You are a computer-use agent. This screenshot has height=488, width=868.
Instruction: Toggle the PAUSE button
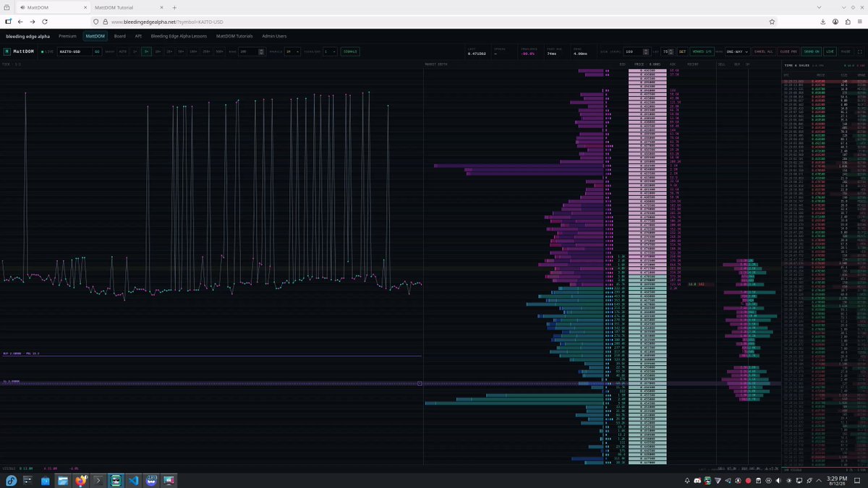coord(846,51)
